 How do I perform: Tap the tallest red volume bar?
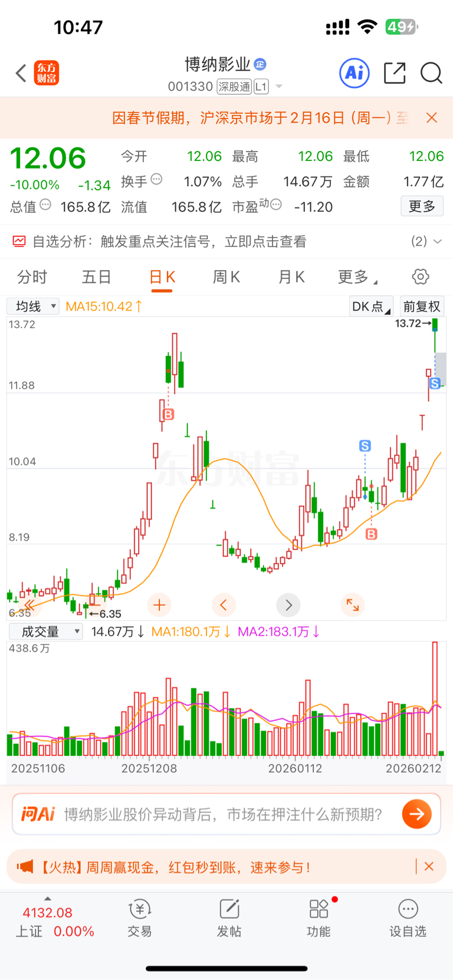point(435,699)
